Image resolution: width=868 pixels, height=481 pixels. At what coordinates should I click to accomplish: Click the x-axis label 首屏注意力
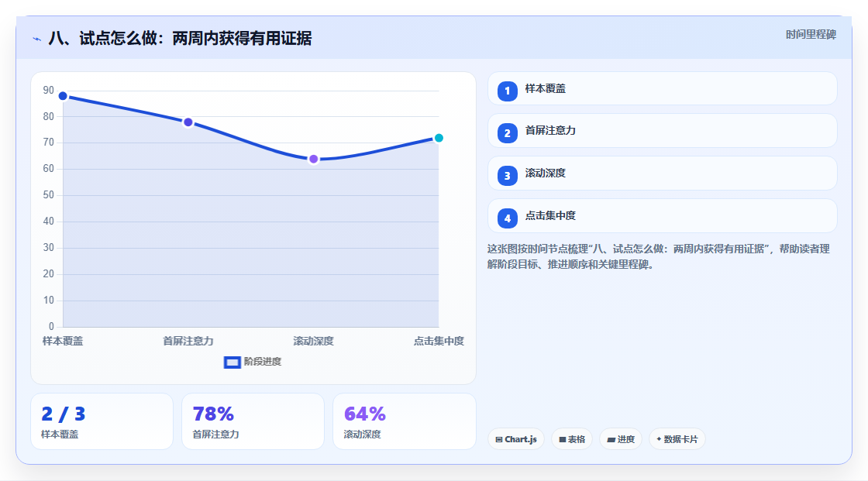(188, 342)
